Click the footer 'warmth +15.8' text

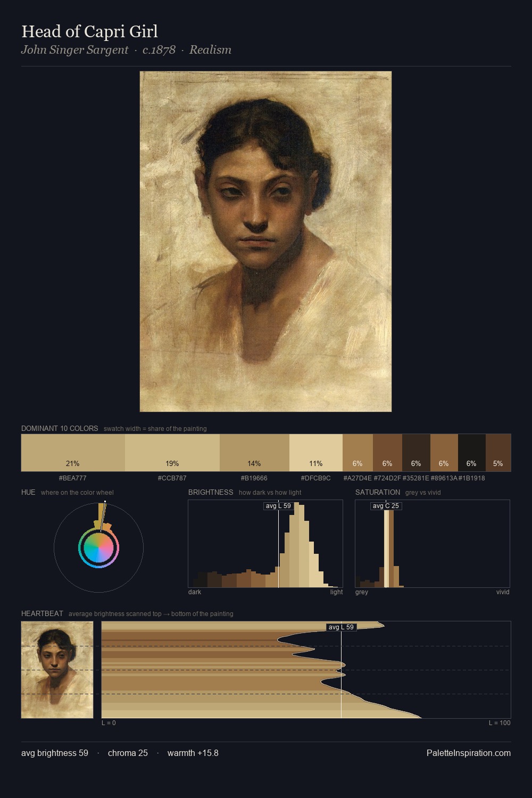(193, 753)
